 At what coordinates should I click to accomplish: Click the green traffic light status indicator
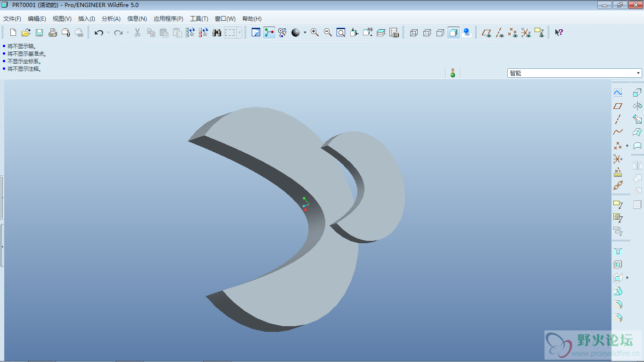[453, 73]
